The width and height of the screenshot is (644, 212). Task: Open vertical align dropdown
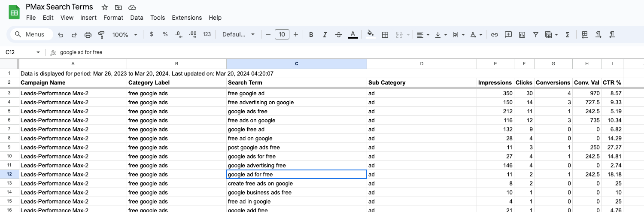441,35
